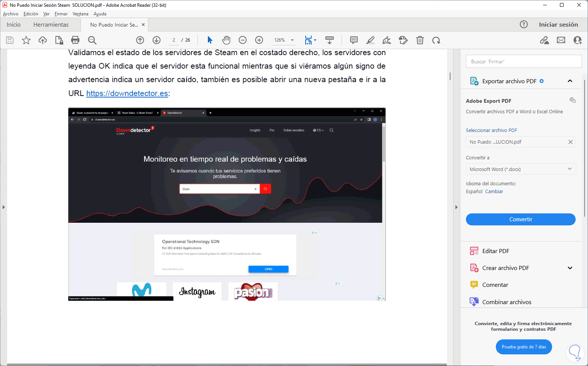Image resolution: width=588 pixels, height=366 pixels.
Task: Share a link to the file
Action: coord(545,40)
